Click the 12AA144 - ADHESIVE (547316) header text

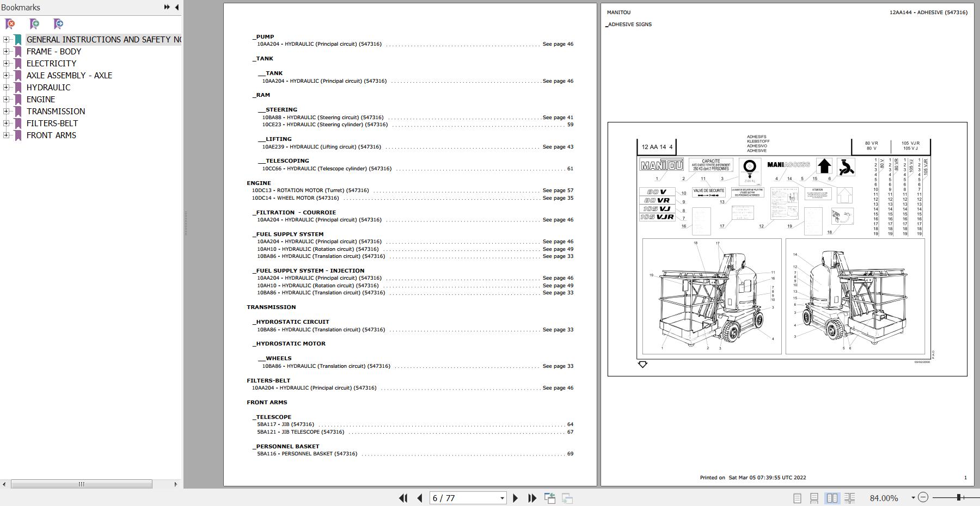(928, 13)
